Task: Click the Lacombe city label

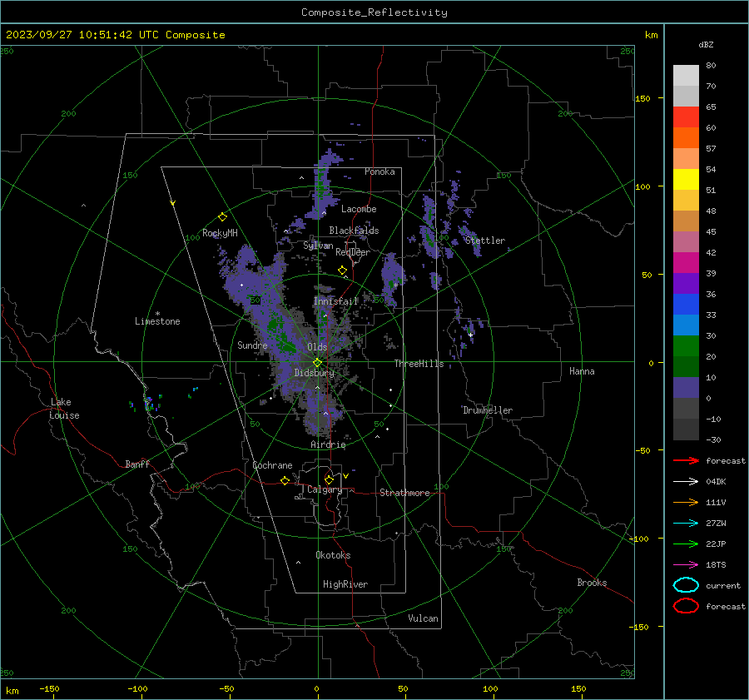Action: tap(359, 209)
